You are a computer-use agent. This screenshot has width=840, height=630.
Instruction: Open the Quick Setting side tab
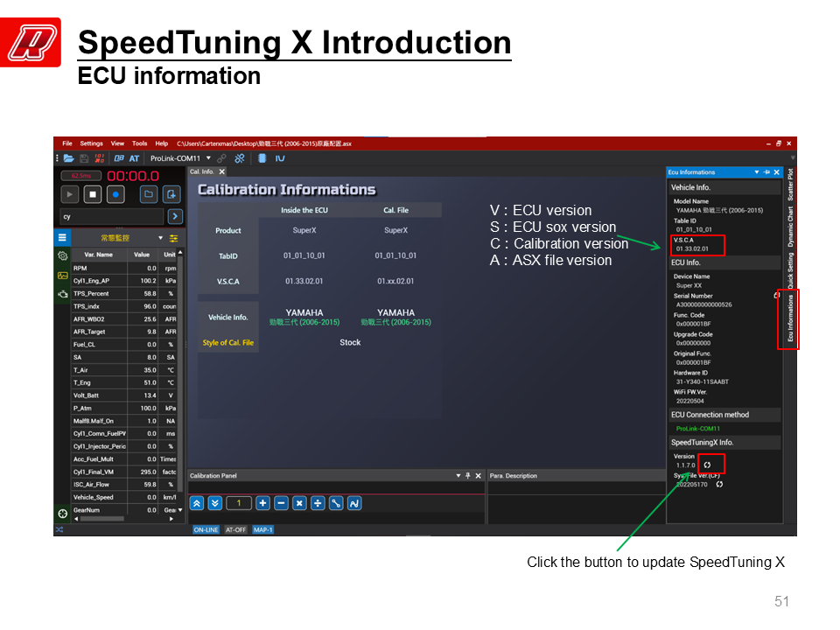[x=790, y=270]
